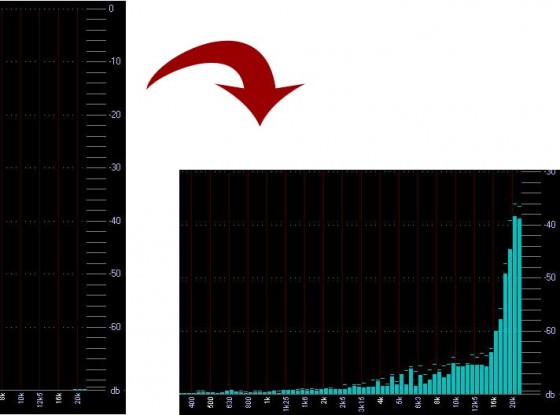Click the 630 Hz frequency label
The height and width of the screenshot is (415, 560).
click(230, 402)
